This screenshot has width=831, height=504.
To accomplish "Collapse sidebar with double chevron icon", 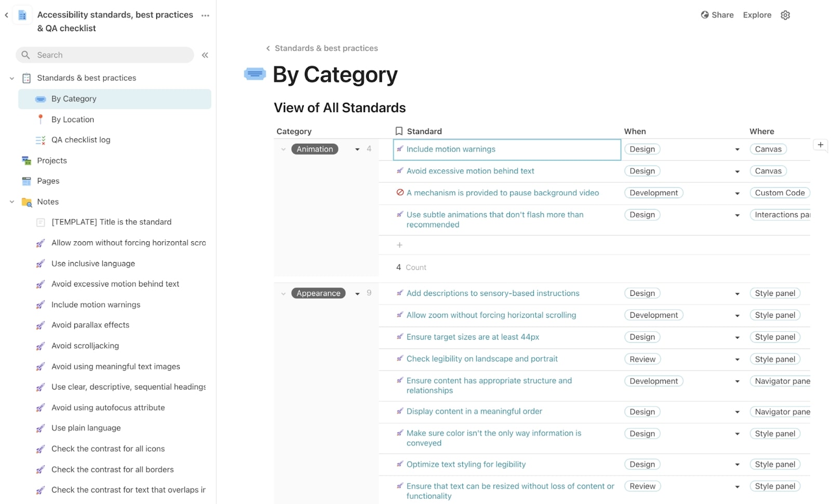I will tap(205, 55).
